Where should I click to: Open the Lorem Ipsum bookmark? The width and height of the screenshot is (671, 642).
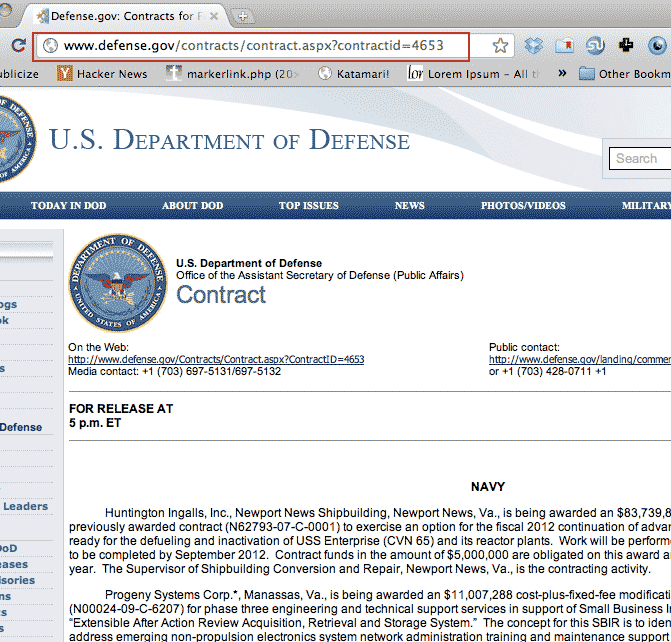(474, 74)
